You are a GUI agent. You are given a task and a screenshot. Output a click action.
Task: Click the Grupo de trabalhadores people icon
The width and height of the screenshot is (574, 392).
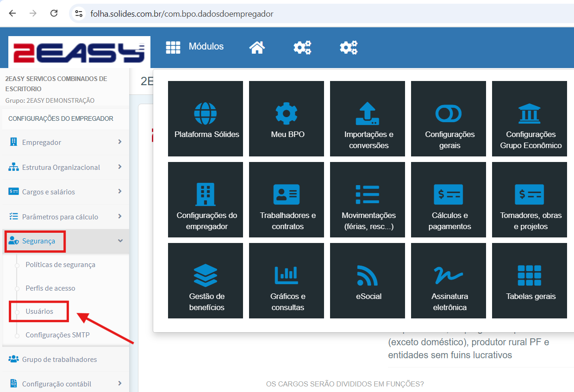pyautogui.click(x=13, y=359)
